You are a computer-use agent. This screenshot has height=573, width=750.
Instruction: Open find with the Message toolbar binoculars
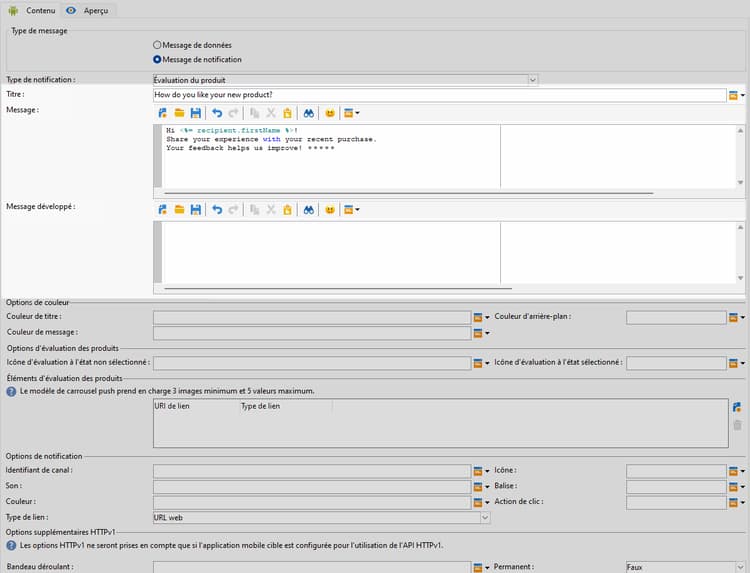coord(309,113)
